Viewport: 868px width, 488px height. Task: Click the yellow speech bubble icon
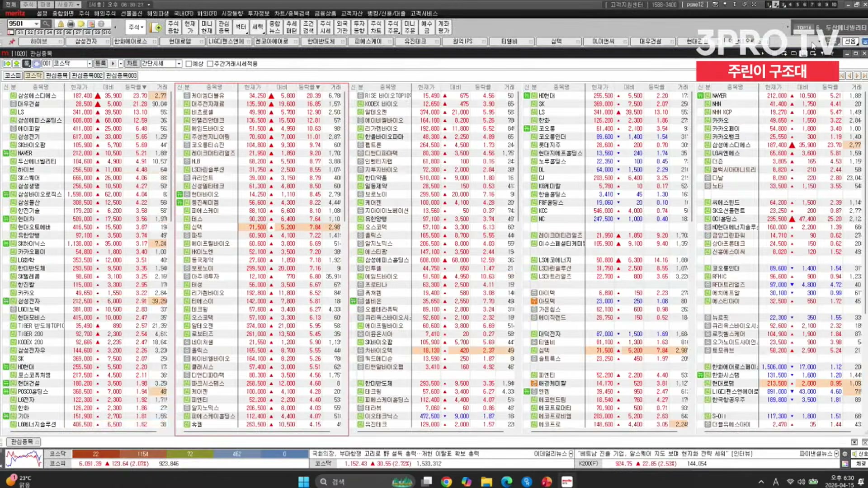(x=81, y=23)
